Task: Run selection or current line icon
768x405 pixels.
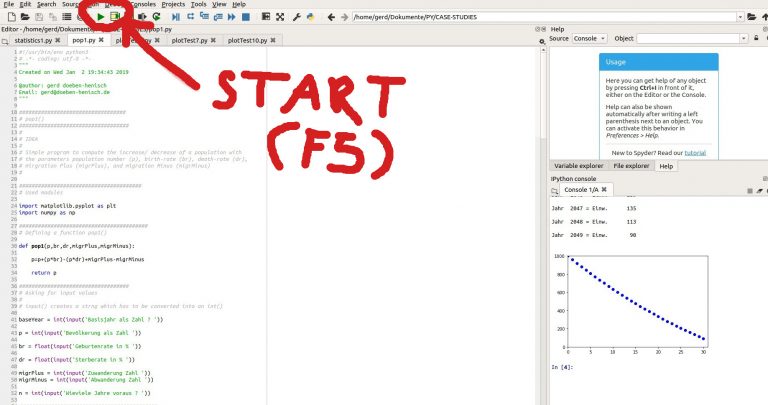Action: tap(143, 17)
